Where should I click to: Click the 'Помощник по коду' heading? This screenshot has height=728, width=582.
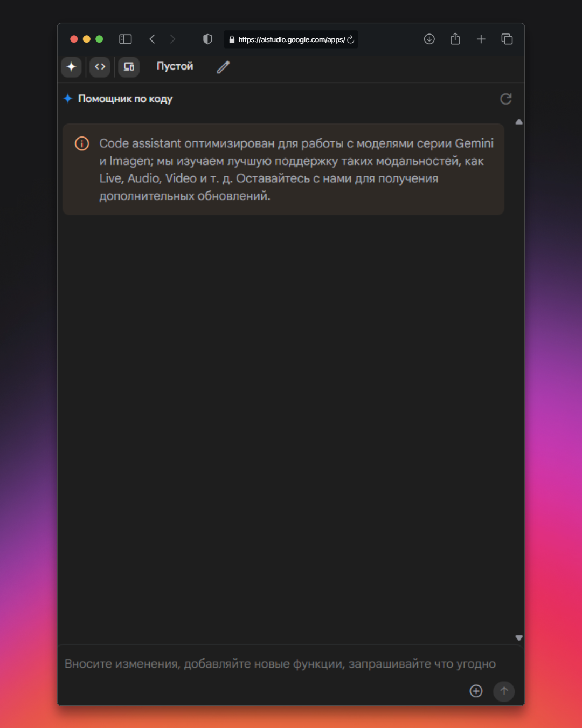click(125, 99)
